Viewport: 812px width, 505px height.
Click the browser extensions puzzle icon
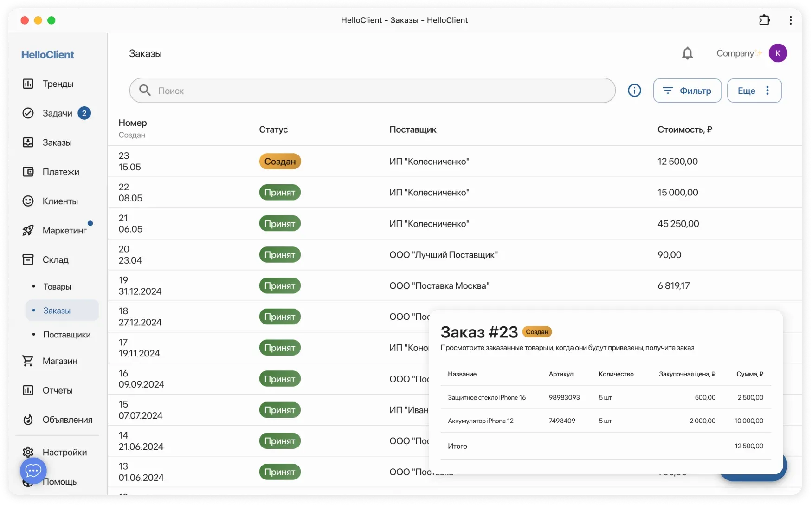click(764, 20)
